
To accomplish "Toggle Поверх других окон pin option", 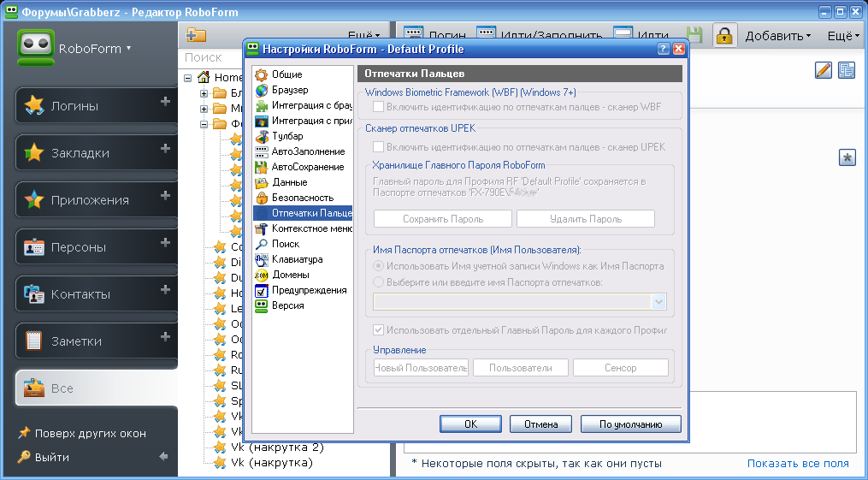I will coord(82,433).
